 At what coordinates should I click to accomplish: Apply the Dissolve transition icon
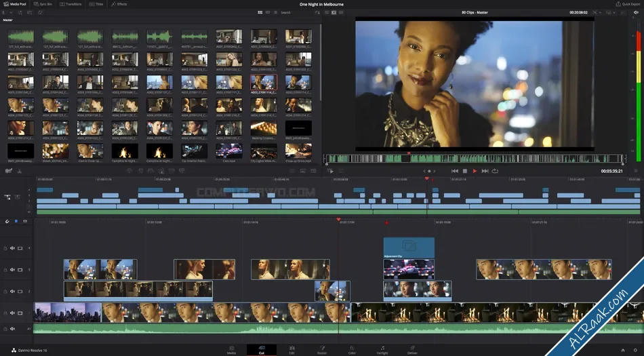303,171
